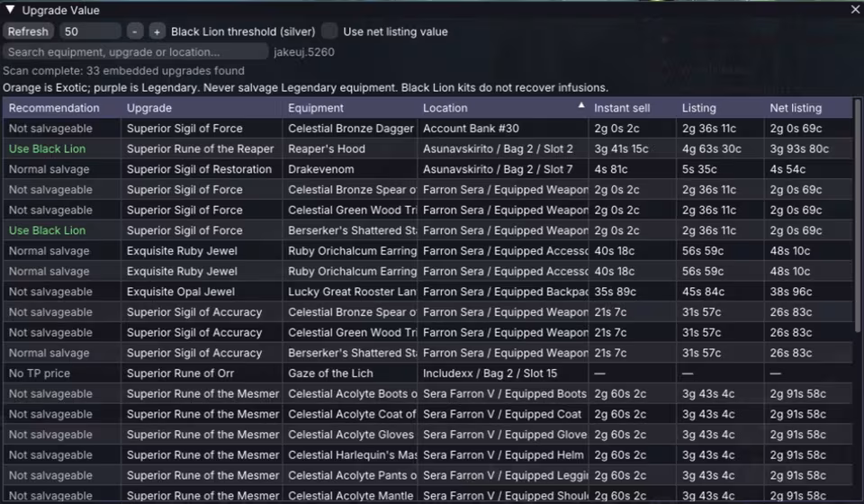Increase threshold with the plus button
Image resolution: width=864 pixels, height=504 pixels.
(x=157, y=31)
